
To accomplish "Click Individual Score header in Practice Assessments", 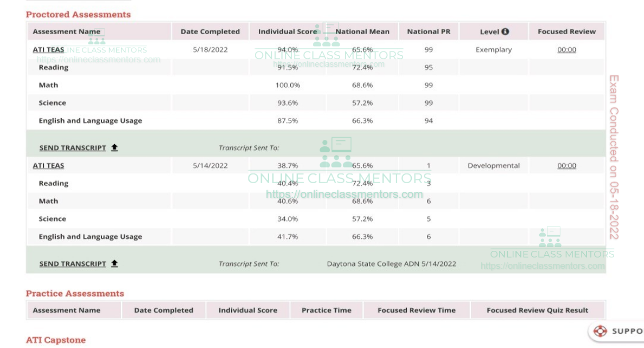I will (x=247, y=311).
